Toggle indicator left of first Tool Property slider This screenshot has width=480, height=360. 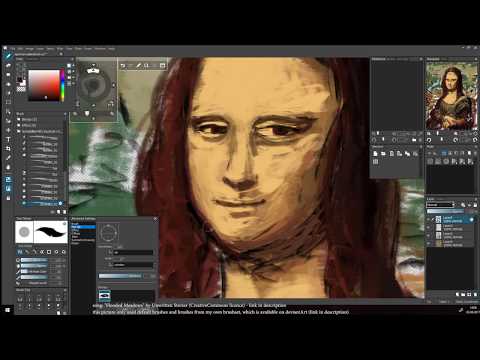point(18,260)
